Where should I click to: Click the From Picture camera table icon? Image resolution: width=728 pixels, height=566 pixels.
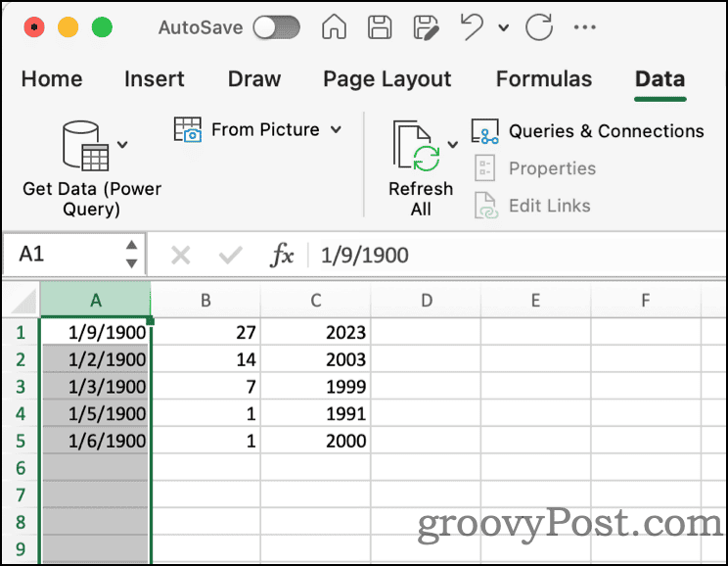pos(188,129)
